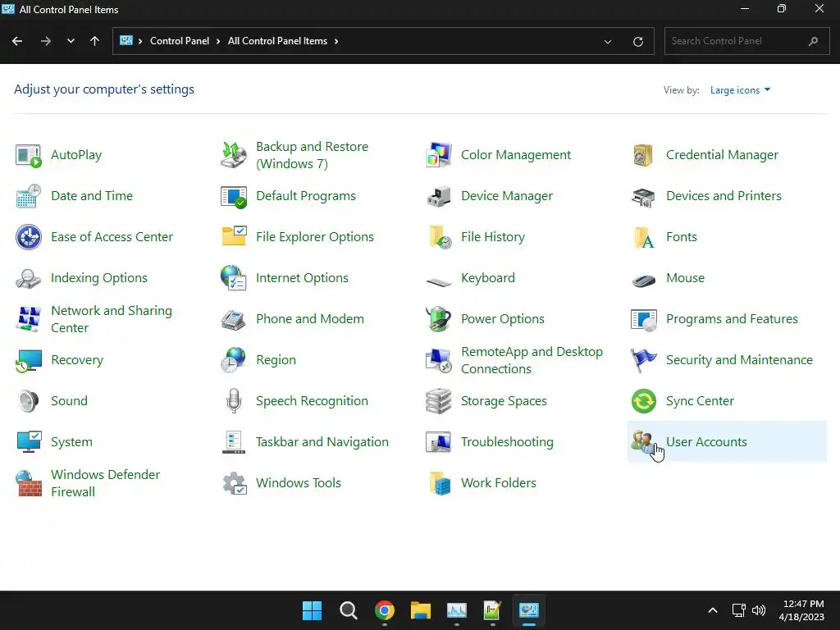This screenshot has width=840, height=630.
Task: Click the address bar computer icon
Action: 126,41
